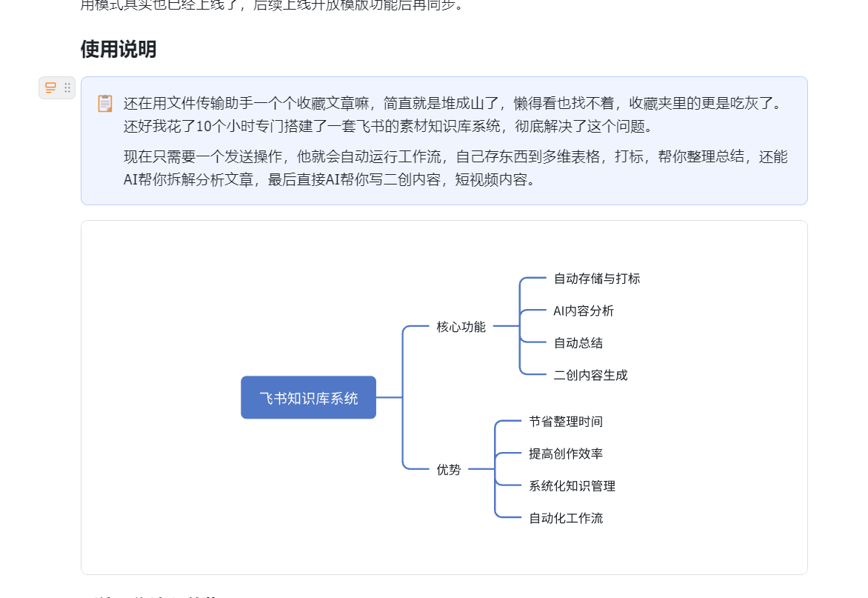Click the 节省整理时间 node
Image resolution: width=868 pixels, height=598 pixels.
click(565, 422)
